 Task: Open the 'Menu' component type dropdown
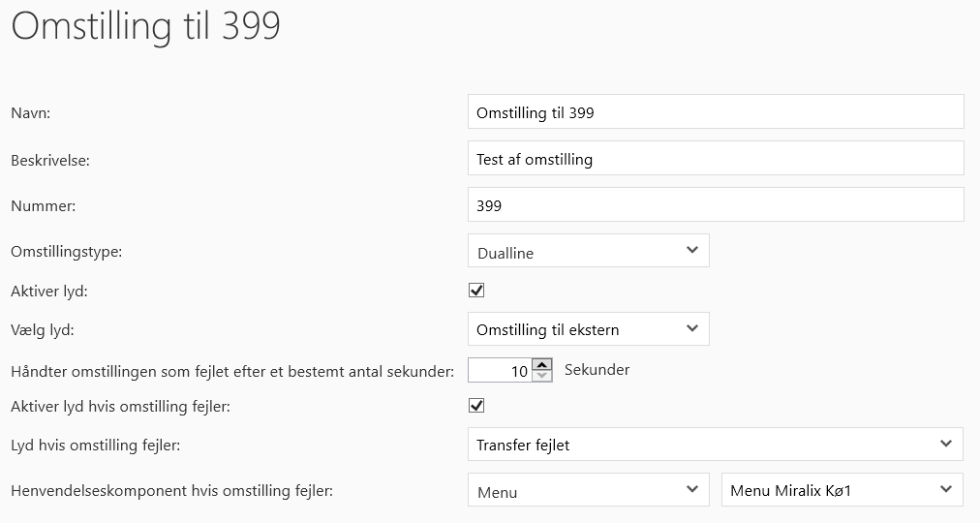click(588, 490)
